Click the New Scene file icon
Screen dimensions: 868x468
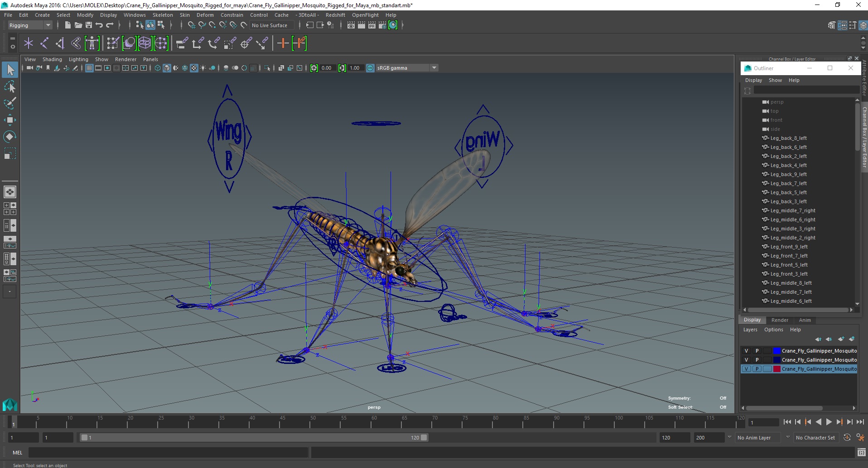pyautogui.click(x=68, y=25)
